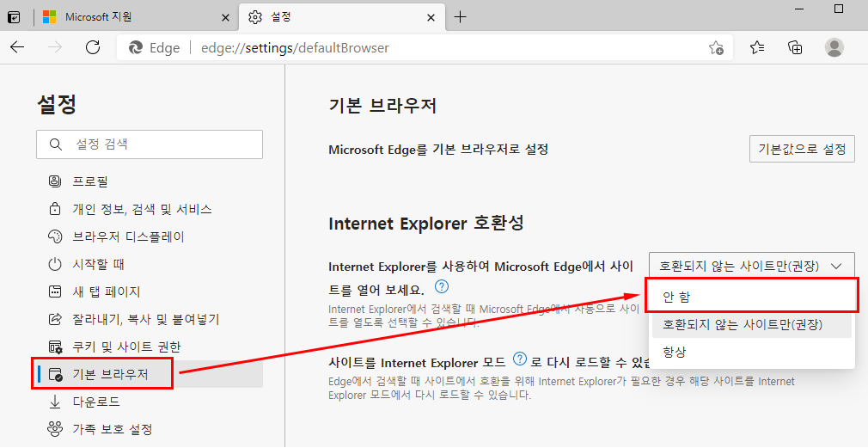Click the 기본 브라우저 heading text
Image resolution: width=868 pixels, height=448 pixels.
382,105
